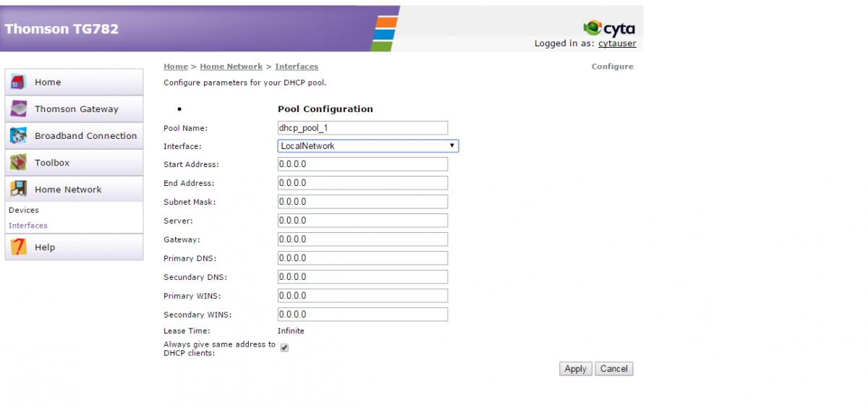Screen dimensions: 868x408
Task: Toggle always give same address checkbox
Action: [x=284, y=348]
